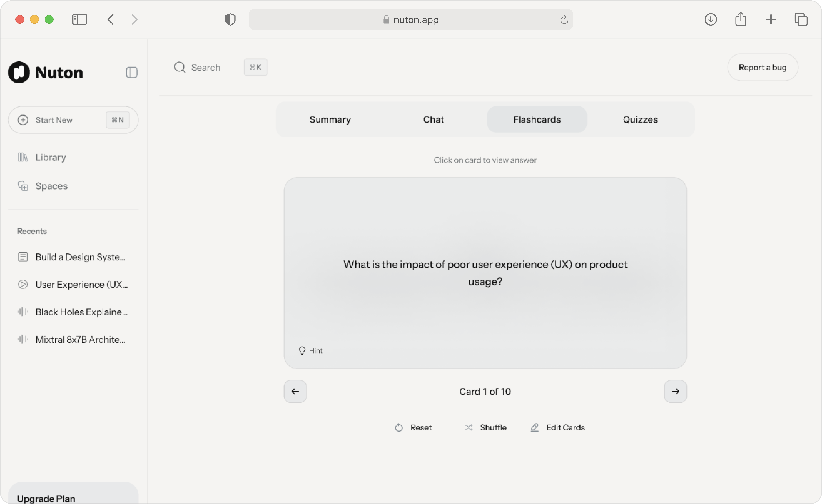
Task: Reset the flashcard deck
Action: (x=413, y=428)
